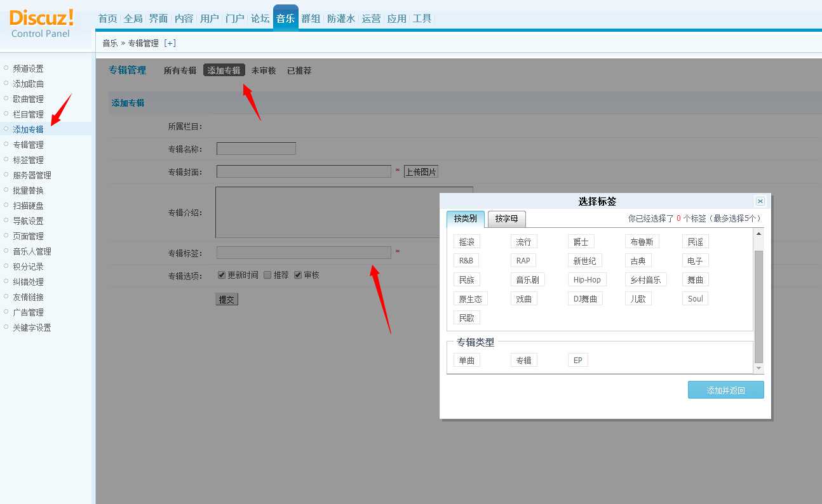822x504 pixels.
Task: Open the 论坛 top menu
Action: 260,18
